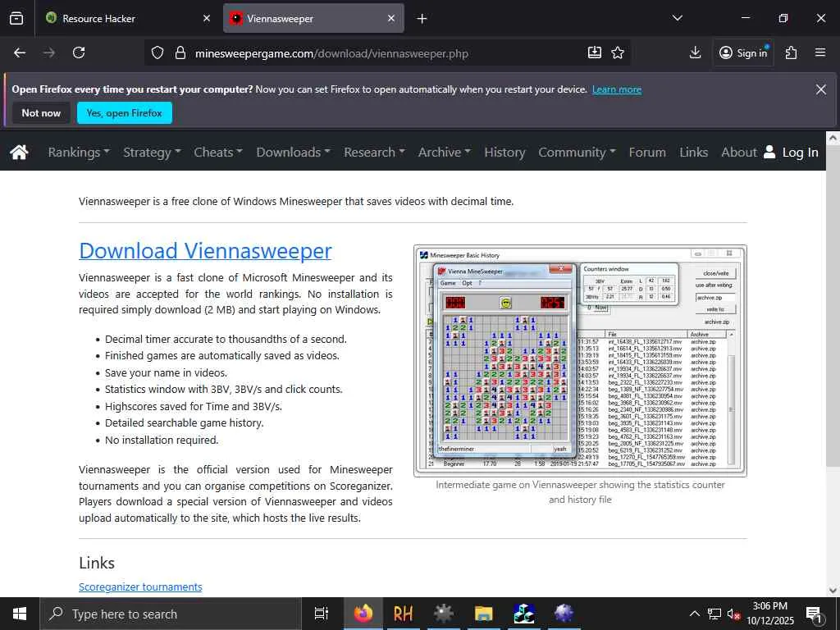The height and width of the screenshot is (630, 840).
Task: Open the Forum nav item
Action: [647, 152]
